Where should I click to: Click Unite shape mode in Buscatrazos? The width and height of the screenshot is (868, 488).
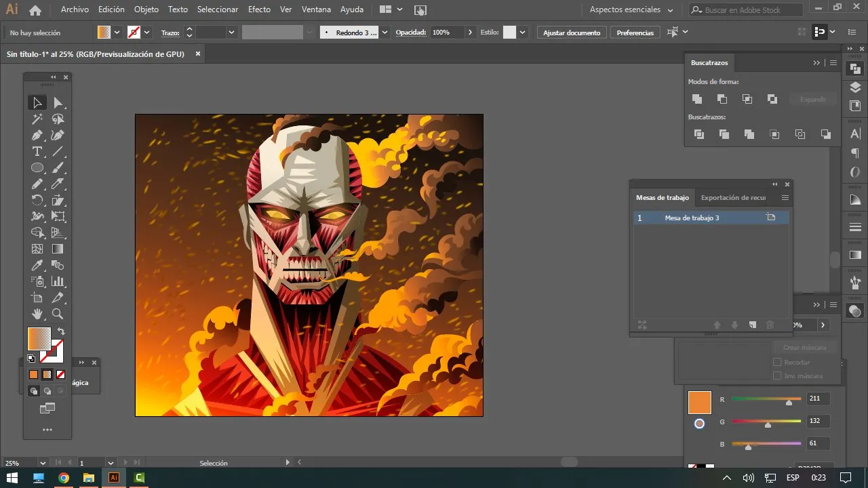click(x=697, y=99)
